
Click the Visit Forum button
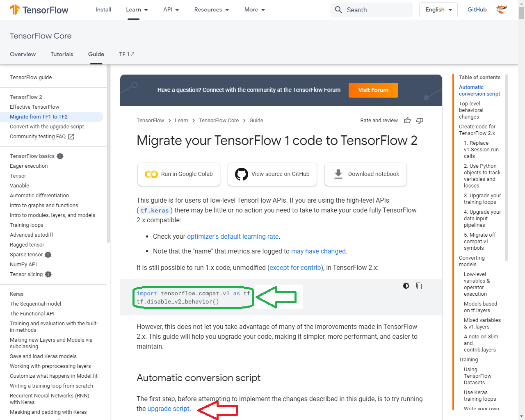click(373, 90)
